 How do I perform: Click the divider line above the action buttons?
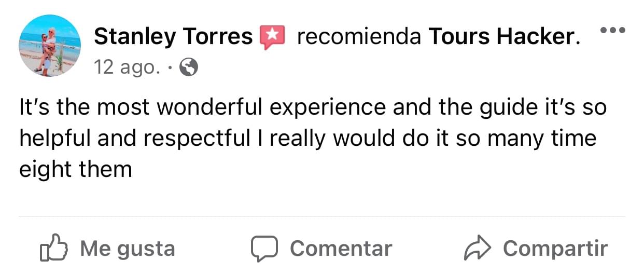321,216
